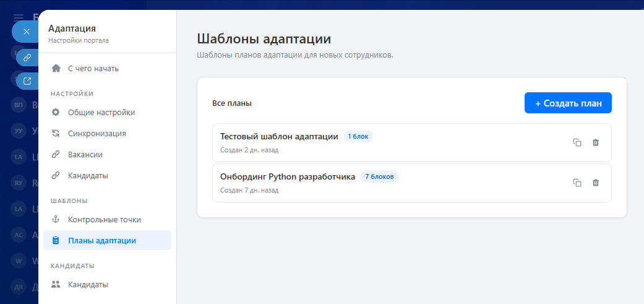The height and width of the screenshot is (304, 644).
Task: Click the home icon beside С чего начать
Action: (56, 68)
